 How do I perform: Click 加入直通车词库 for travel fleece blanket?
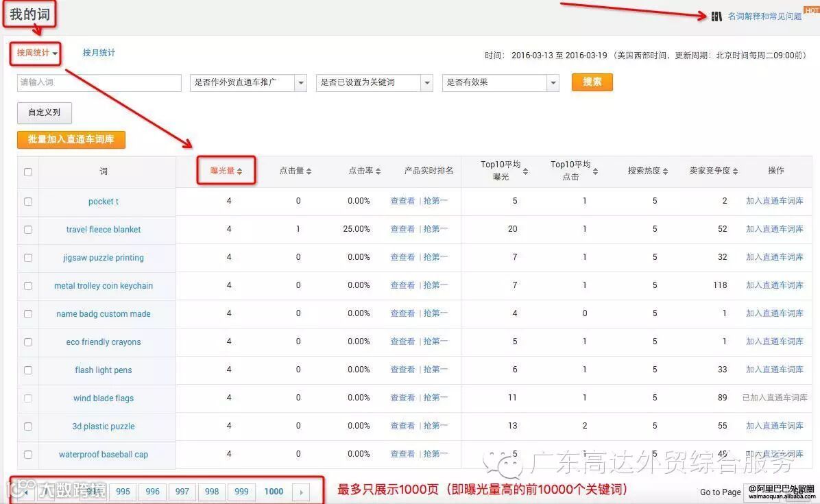[775, 229]
